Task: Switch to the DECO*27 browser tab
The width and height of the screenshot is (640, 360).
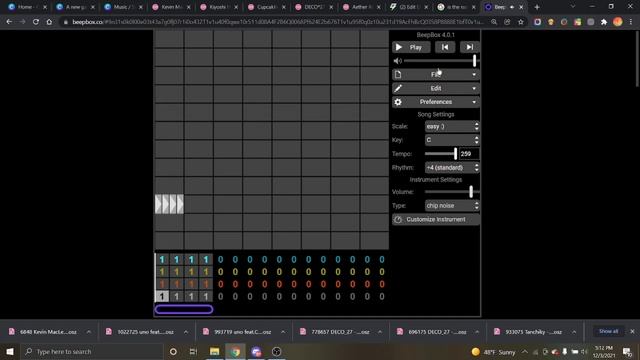Action: [314, 7]
